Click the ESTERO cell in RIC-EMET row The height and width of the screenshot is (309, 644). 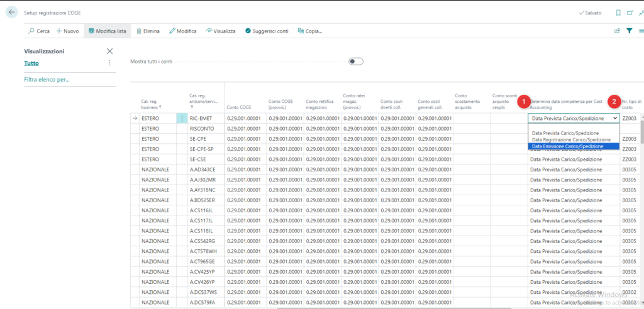click(x=158, y=118)
